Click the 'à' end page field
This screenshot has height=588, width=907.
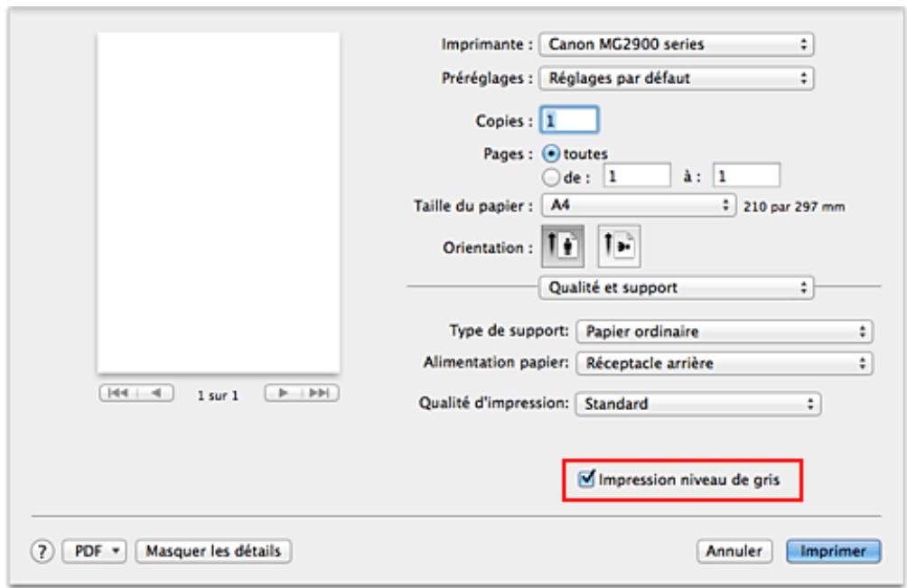pyautogui.click(x=746, y=176)
